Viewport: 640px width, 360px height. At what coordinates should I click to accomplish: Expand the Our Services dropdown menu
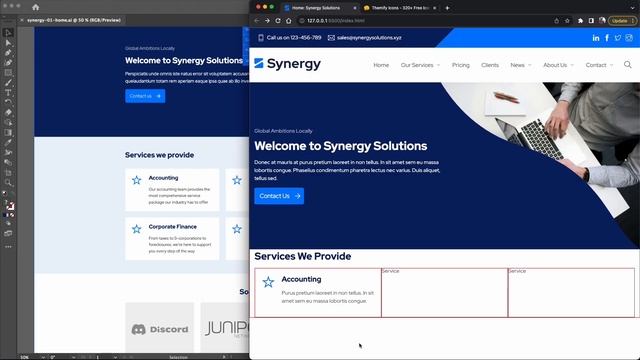point(420,65)
